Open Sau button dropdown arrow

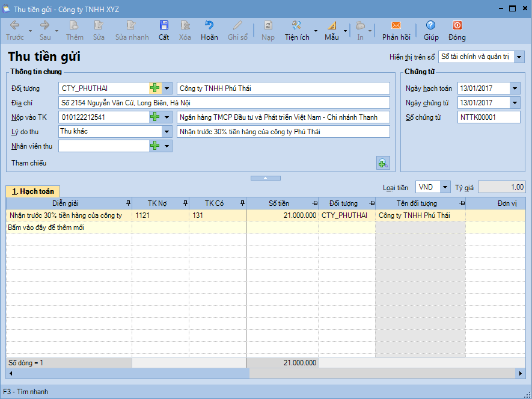(57, 31)
